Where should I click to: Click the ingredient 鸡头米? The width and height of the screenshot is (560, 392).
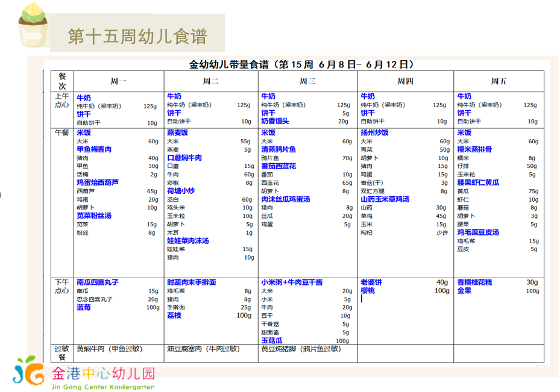(176, 208)
